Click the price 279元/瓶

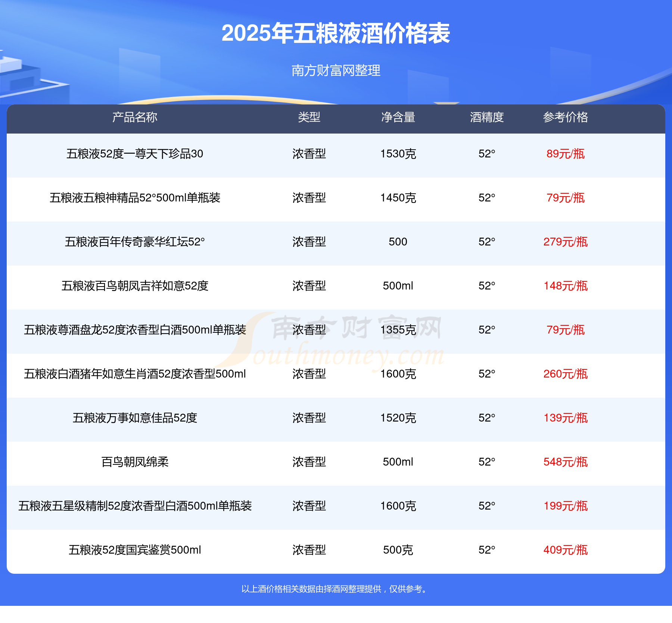(566, 242)
